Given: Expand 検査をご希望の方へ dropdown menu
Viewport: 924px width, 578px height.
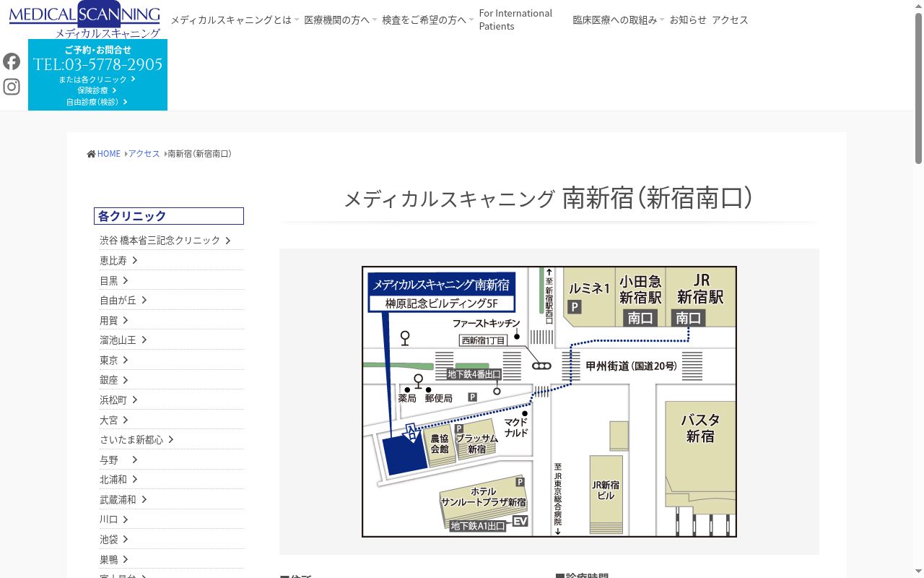Looking at the screenshot, I should pos(428,20).
